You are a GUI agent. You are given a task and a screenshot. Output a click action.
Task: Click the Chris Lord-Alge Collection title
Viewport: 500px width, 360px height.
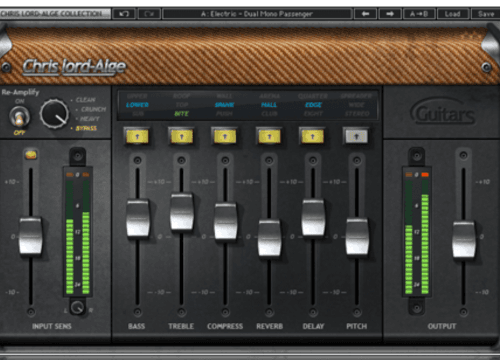click(x=51, y=14)
